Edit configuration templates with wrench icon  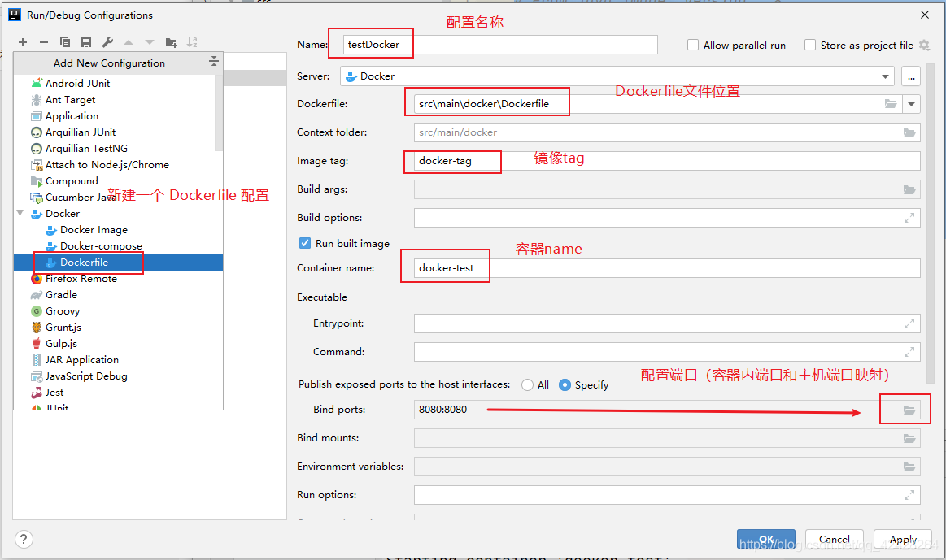point(107,42)
